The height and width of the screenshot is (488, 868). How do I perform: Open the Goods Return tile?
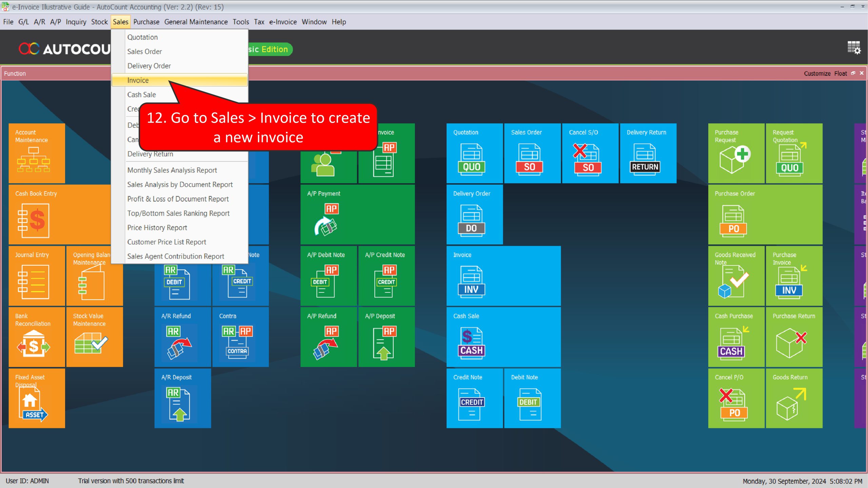coord(794,398)
